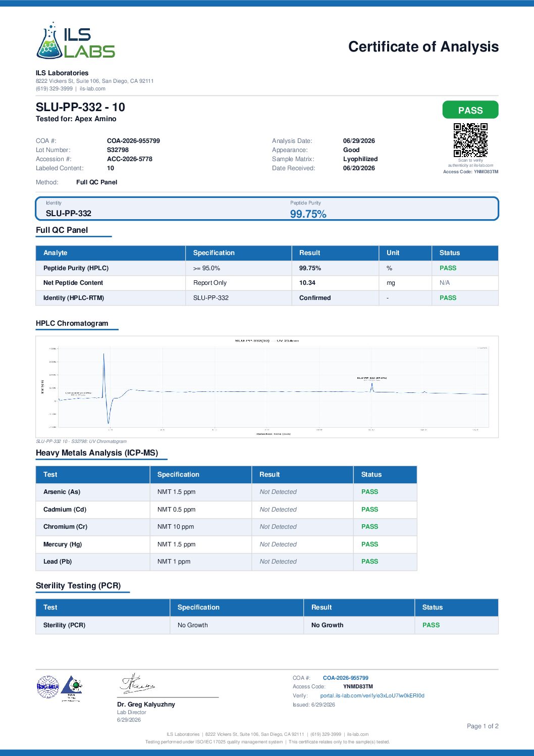Click the Tested for: Apex Amino text

tap(76, 119)
